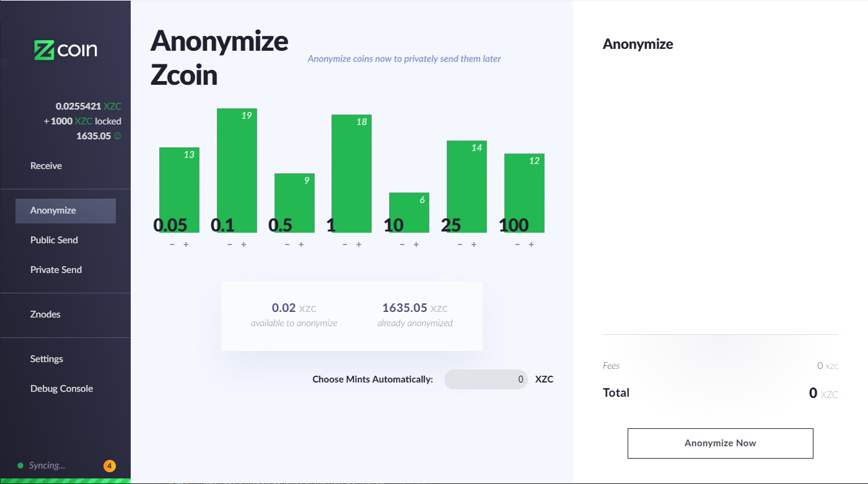Click the 0.1 bar showing 19
This screenshot has width=868, height=484.
coord(237,170)
